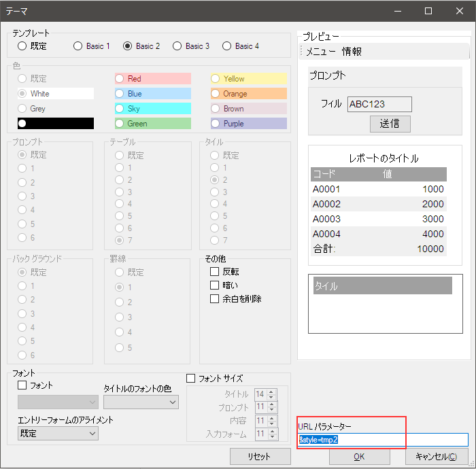The image size is (476, 469).
Task: Click the レポートのタイトル heading
Action: 384,158
